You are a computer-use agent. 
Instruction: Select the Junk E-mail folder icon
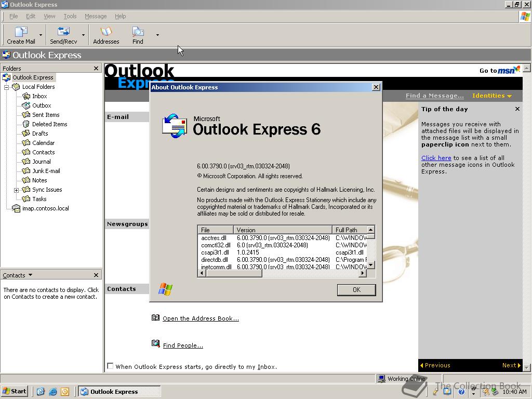[x=26, y=171]
